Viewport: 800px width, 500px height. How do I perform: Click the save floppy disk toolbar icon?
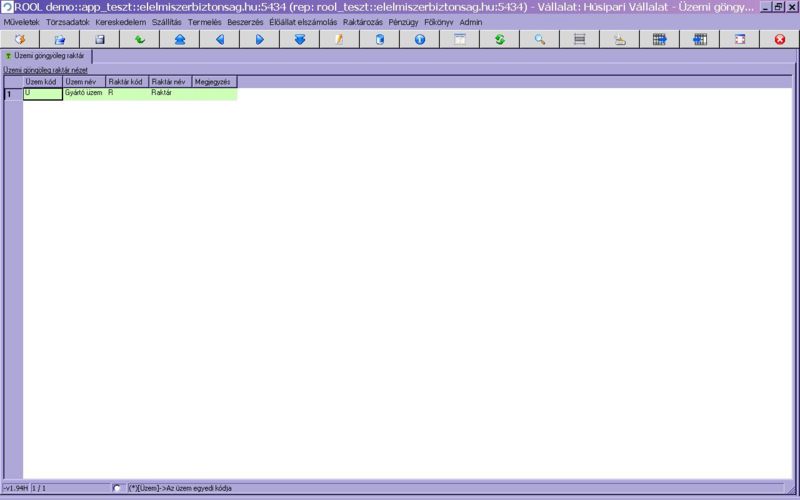100,39
